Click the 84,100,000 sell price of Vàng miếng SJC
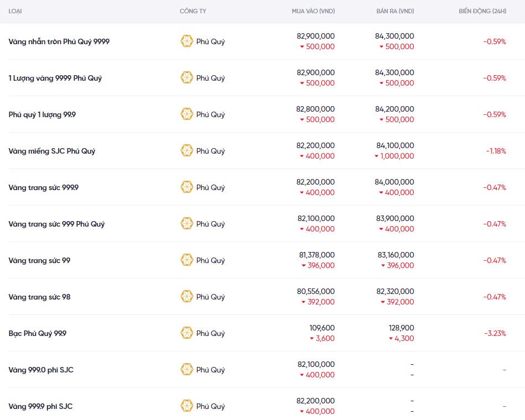Viewport: 525px width, 420px height. pos(394,145)
